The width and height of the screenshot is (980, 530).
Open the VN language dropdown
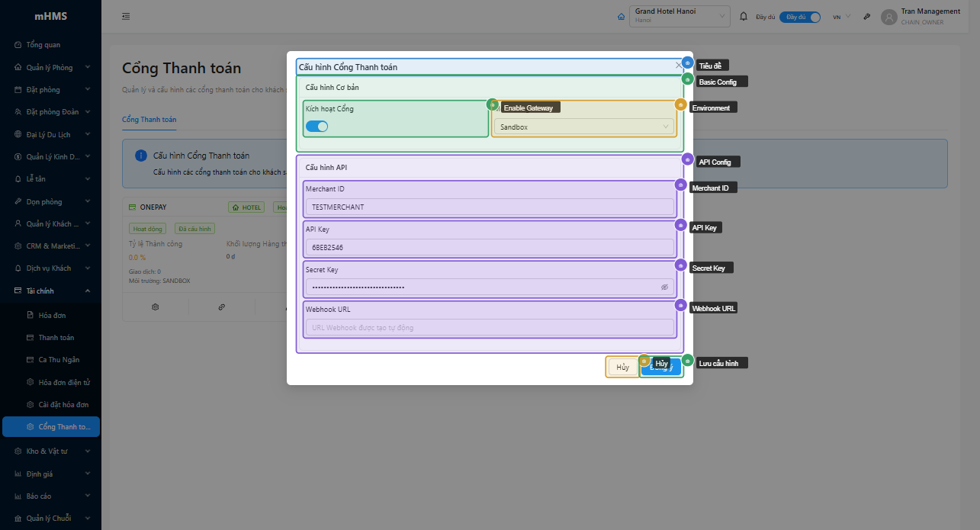click(x=841, y=17)
